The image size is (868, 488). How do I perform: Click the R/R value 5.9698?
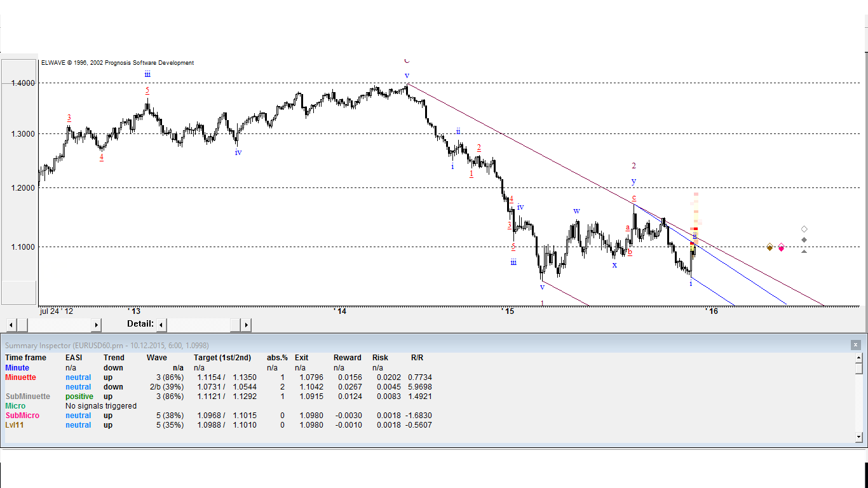pos(420,387)
